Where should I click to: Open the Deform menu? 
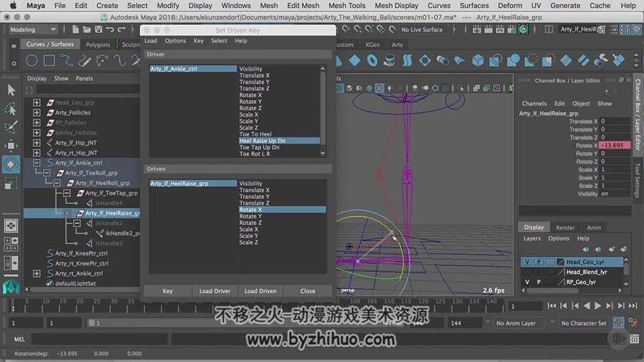coord(509,5)
